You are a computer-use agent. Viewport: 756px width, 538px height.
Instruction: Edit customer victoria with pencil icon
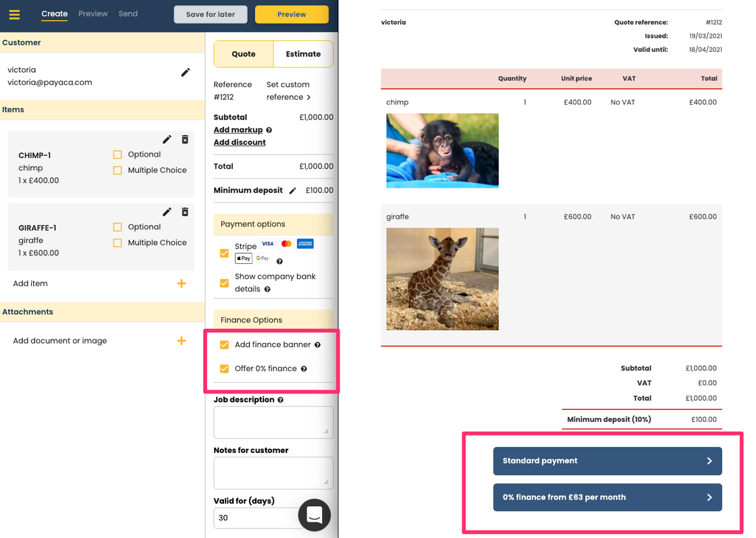pos(186,72)
